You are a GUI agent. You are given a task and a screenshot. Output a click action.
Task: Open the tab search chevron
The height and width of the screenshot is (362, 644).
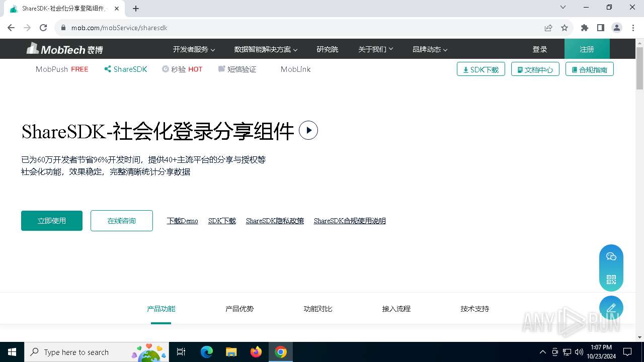563,7
